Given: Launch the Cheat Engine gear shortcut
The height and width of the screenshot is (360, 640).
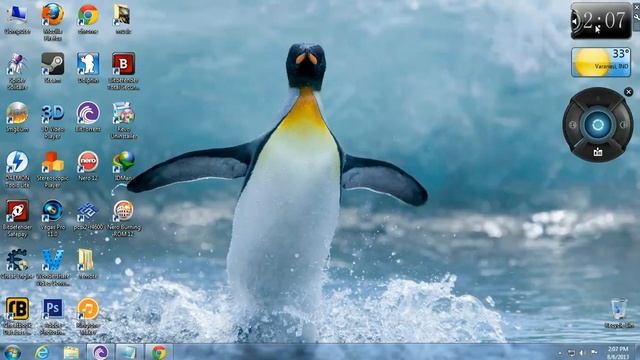Looking at the screenshot, I should [x=17, y=264].
